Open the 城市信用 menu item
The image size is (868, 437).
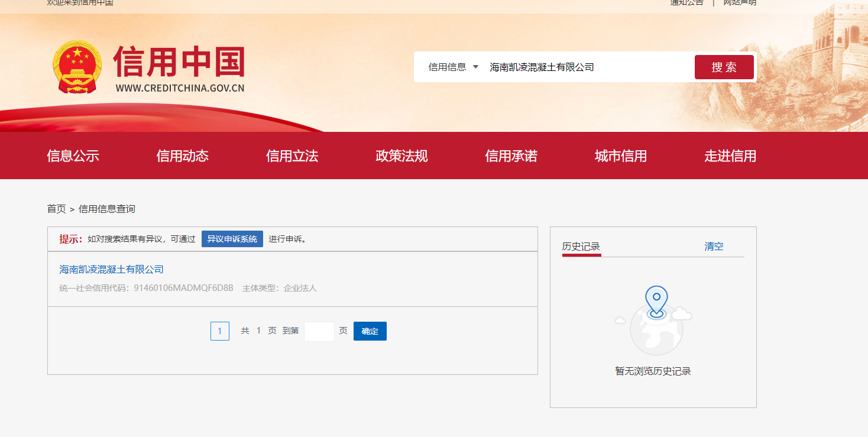click(621, 156)
